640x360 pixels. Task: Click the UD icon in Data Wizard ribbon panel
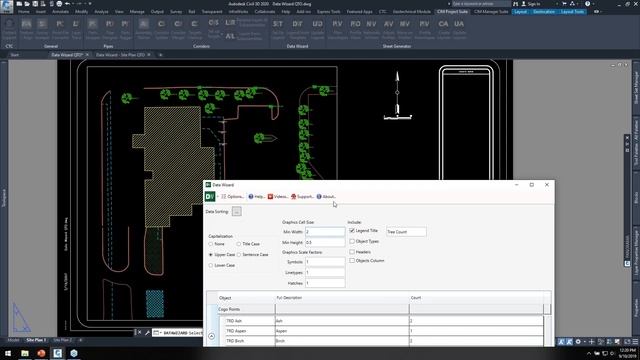[317, 24]
